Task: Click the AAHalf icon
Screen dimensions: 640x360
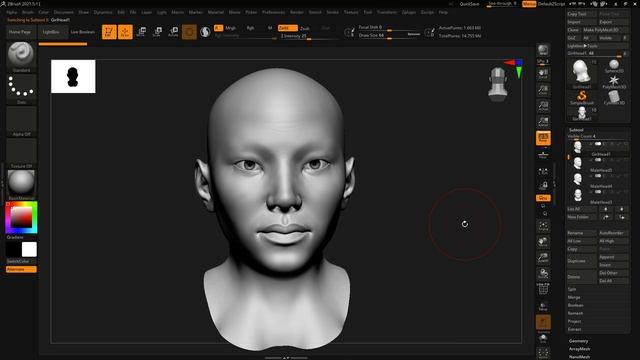Action: [x=543, y=122]
